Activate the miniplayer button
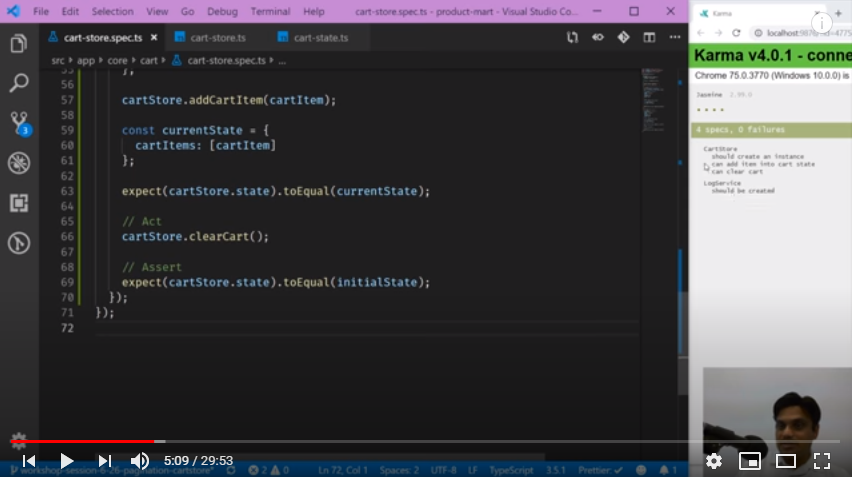 [x=749, y=461]
